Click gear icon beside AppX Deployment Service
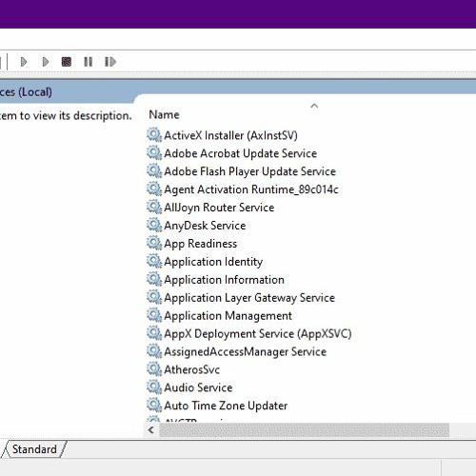Viewport: 476px width, 476px height. (x=154, y=333)
